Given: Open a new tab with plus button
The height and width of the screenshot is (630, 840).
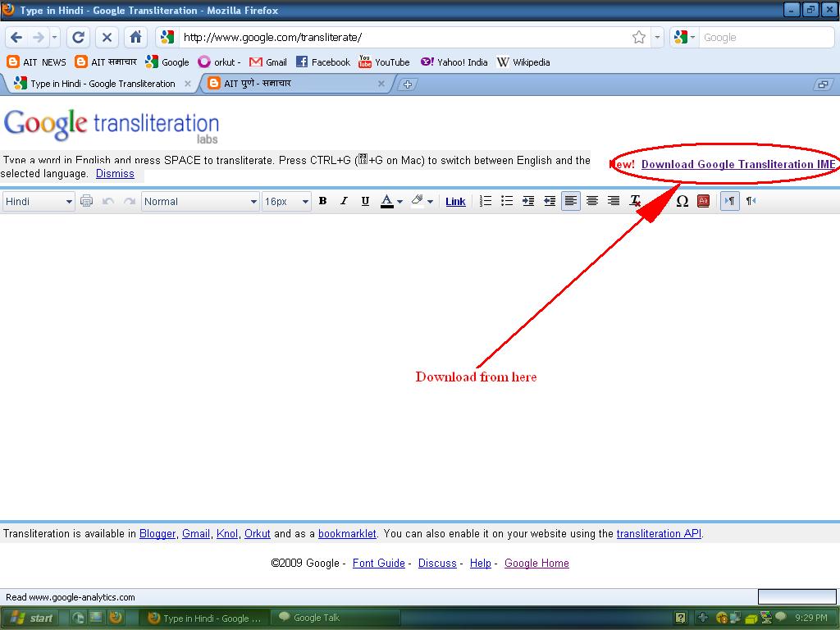Looking at the screenshot, I should tap(408, 84).
